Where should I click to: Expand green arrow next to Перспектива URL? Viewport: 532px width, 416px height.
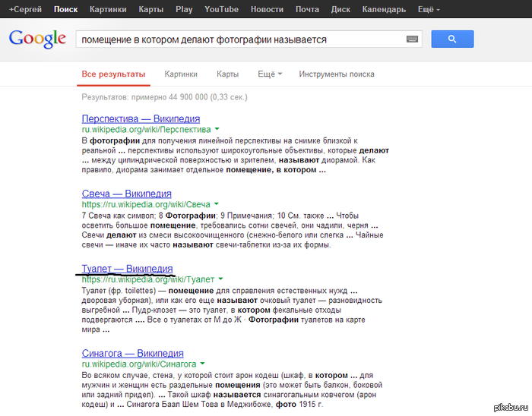[217, 129]
